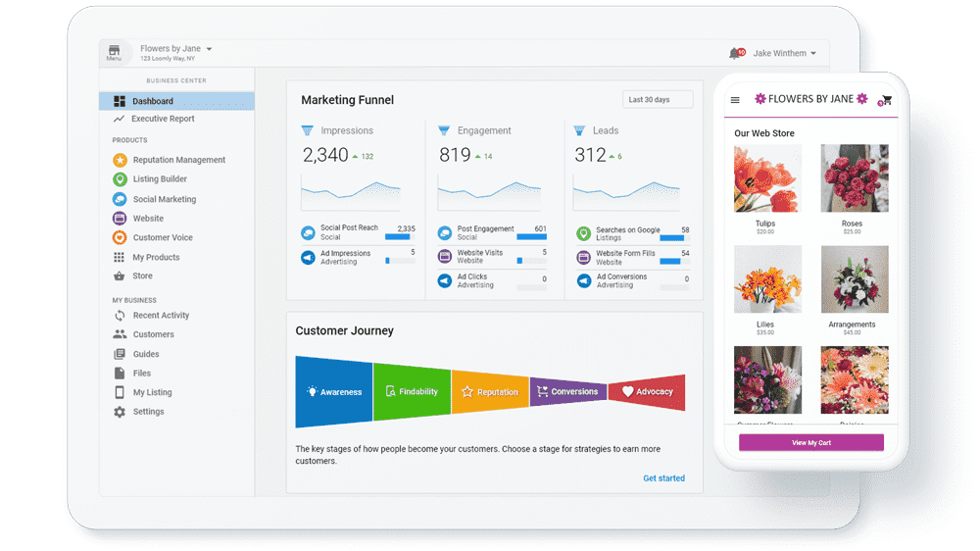Open the Jake Winthem account dropdown
This screenshot has width=980, height=551.
(x=784, y=54)
